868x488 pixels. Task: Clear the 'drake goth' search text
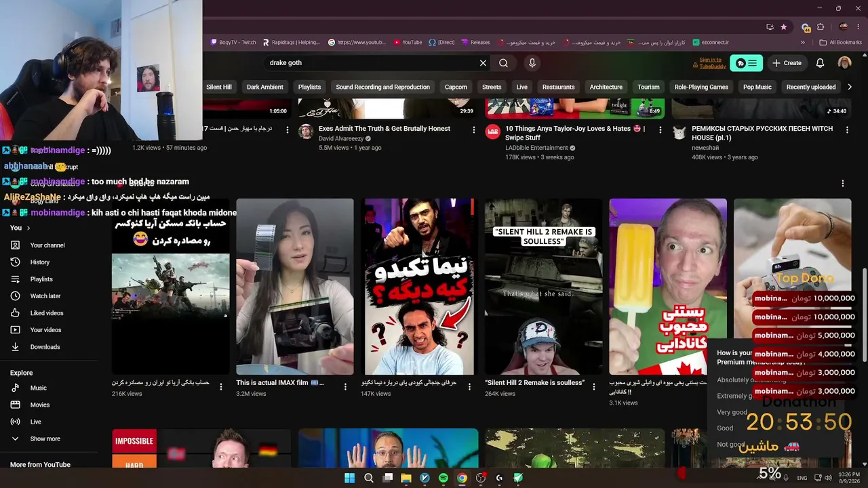click(483, 63)
